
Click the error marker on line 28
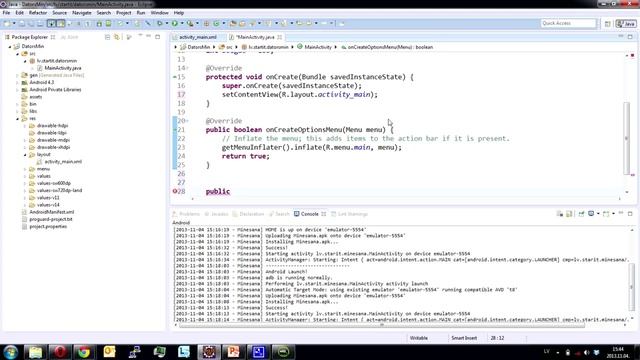(175, 191)
